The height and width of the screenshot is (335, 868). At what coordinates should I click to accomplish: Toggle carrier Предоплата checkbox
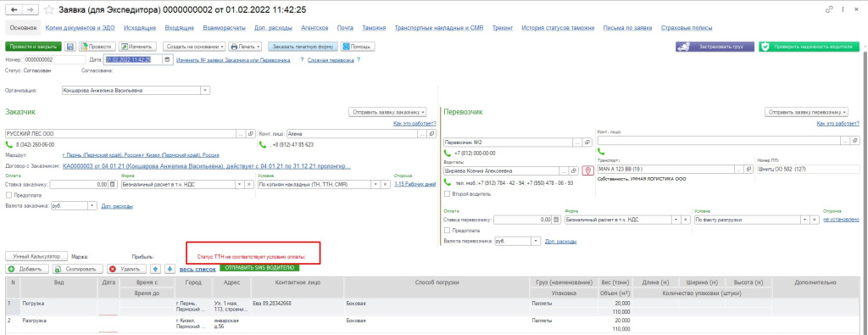(x=448, y=231)
